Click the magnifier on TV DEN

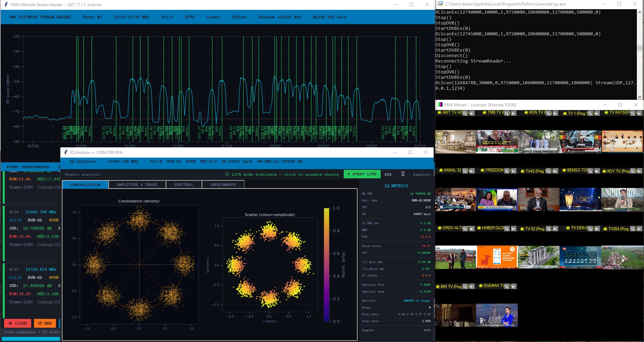pyautogui.click(x=590, y=229)
